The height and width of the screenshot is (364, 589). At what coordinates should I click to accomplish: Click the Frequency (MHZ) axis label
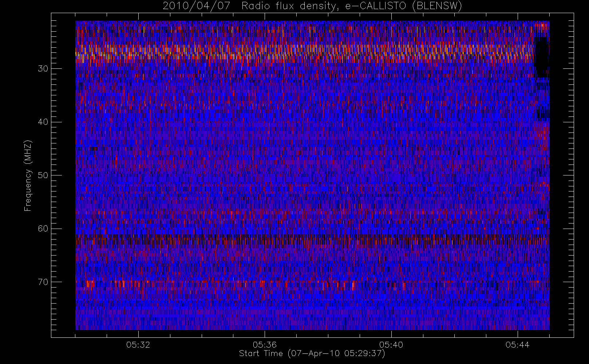point(28,175)
